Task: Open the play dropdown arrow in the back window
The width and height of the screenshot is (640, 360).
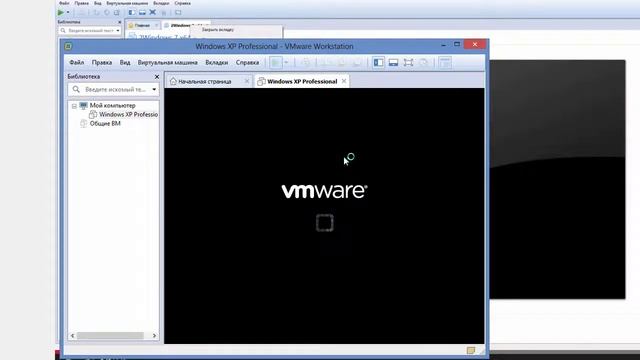Action: 68,13
